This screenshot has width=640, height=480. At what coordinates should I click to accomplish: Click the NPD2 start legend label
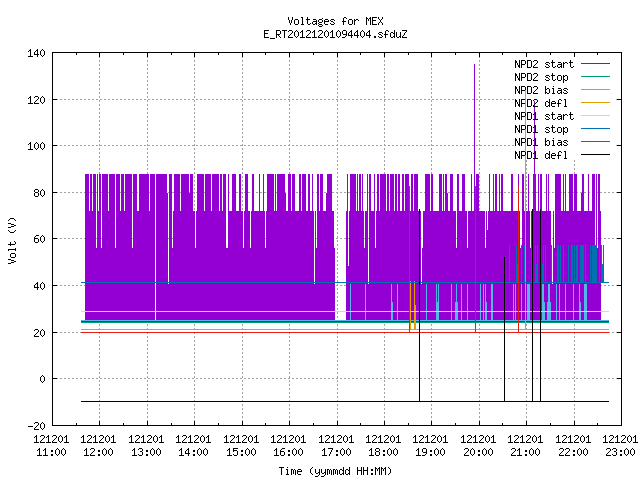click(x=544, y=64)
